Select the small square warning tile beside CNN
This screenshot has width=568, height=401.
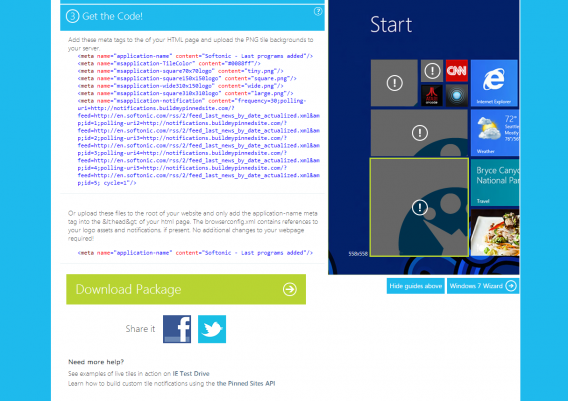click(x=432, y=71)
